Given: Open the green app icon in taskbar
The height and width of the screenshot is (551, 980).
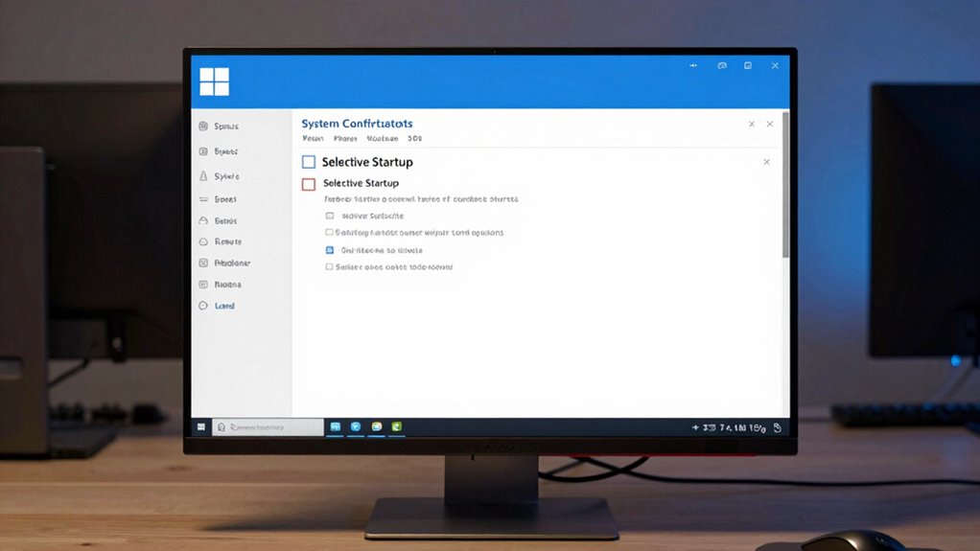Looking at the screenshot, I should [396, 426].
